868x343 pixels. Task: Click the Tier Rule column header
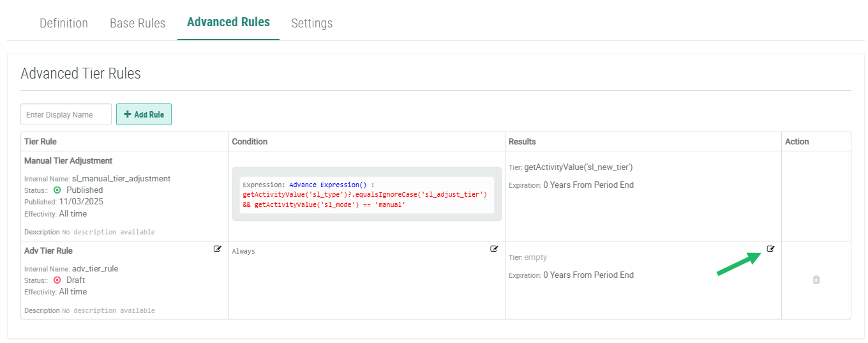click(40, 142)
